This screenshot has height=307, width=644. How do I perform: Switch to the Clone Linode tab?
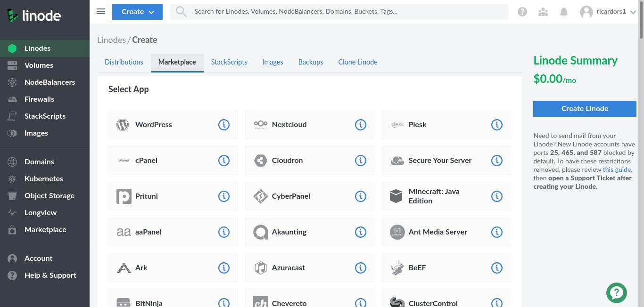click(x=358, y=62)
